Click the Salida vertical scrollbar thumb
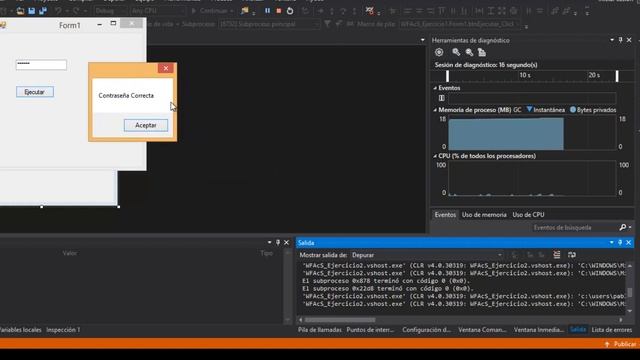 coord(630,293)
